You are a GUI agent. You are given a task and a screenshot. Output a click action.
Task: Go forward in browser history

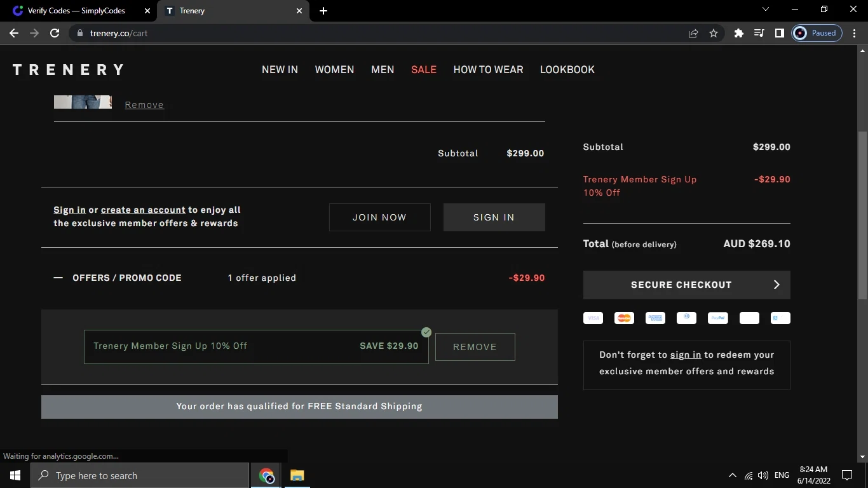[x=34, y=33]
